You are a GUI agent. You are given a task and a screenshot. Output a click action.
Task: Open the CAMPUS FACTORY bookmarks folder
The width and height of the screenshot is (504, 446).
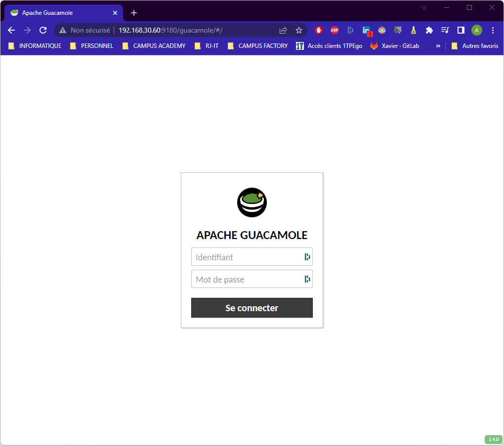tap(262, 45)
